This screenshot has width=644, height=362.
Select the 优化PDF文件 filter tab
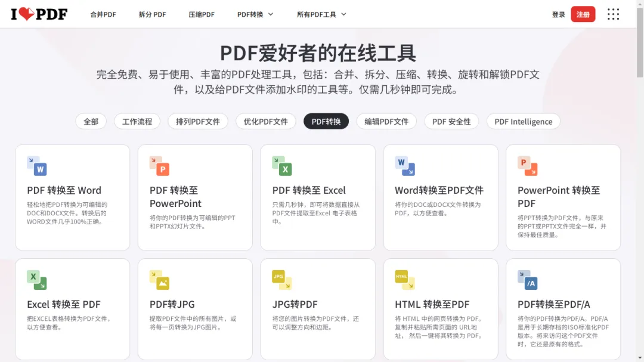[266, 121]
